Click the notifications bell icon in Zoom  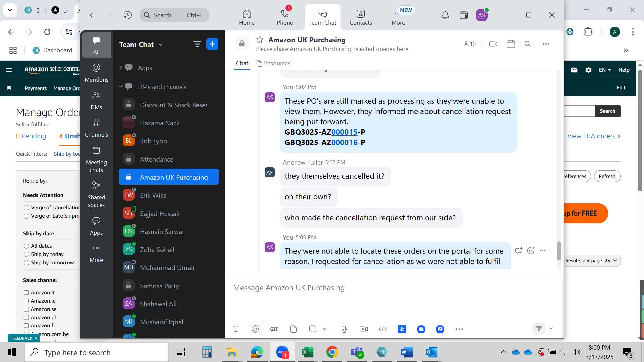[x=445, y=15]
